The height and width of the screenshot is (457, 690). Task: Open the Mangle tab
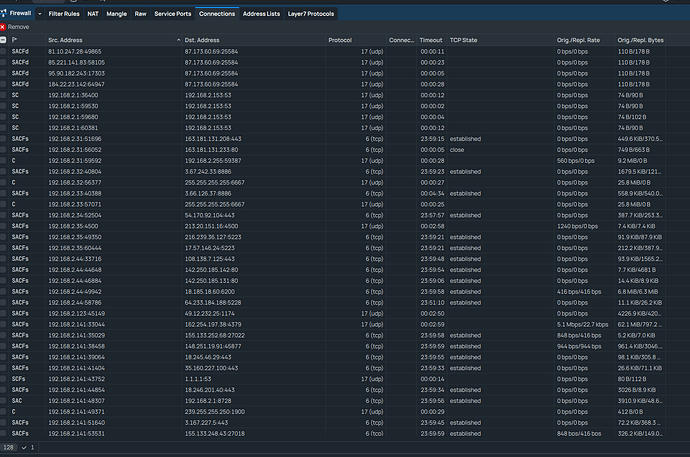tap(117, 14)
